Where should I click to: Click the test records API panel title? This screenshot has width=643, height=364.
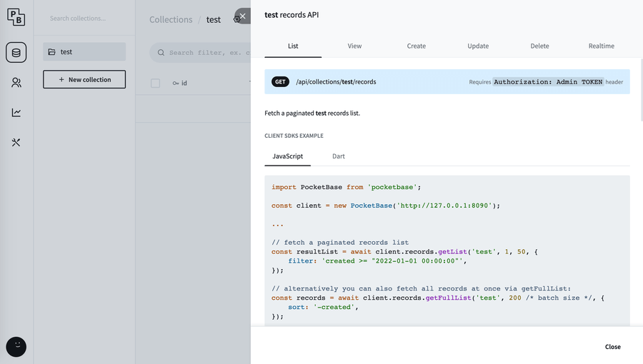[x=291, y=15]
